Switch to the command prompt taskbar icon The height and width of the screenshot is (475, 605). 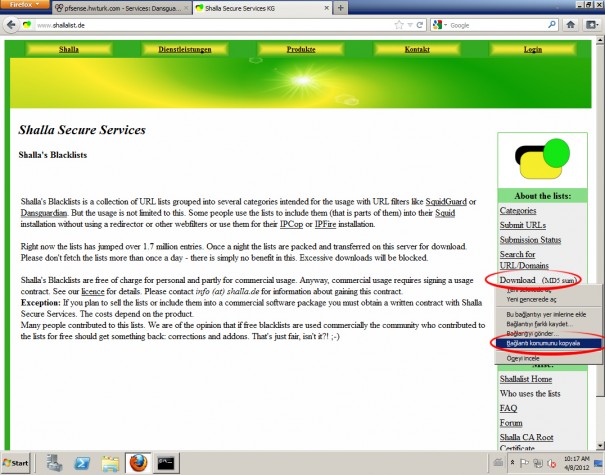(x=166, y=463)
